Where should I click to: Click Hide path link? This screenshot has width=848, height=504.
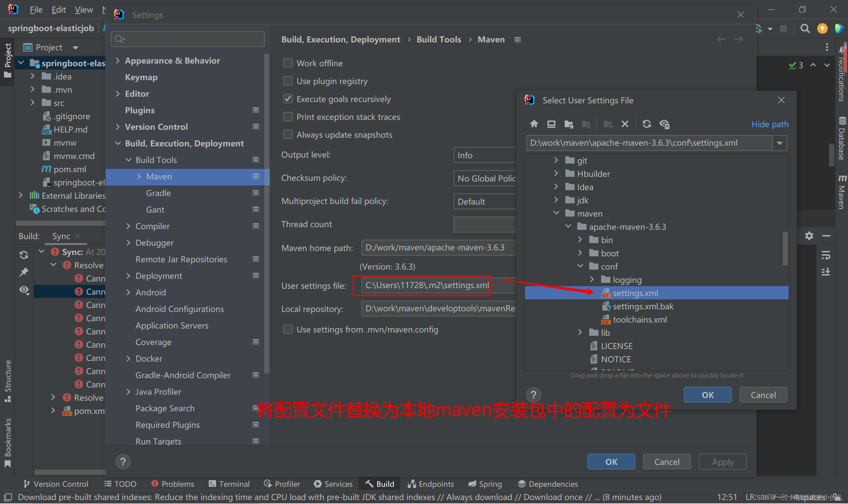(x=770, y=124)
